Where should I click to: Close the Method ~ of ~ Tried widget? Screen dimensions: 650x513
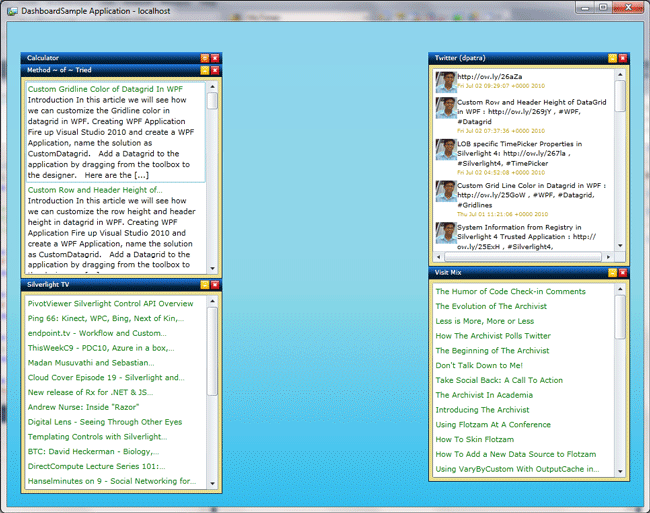tap(215, 70)
